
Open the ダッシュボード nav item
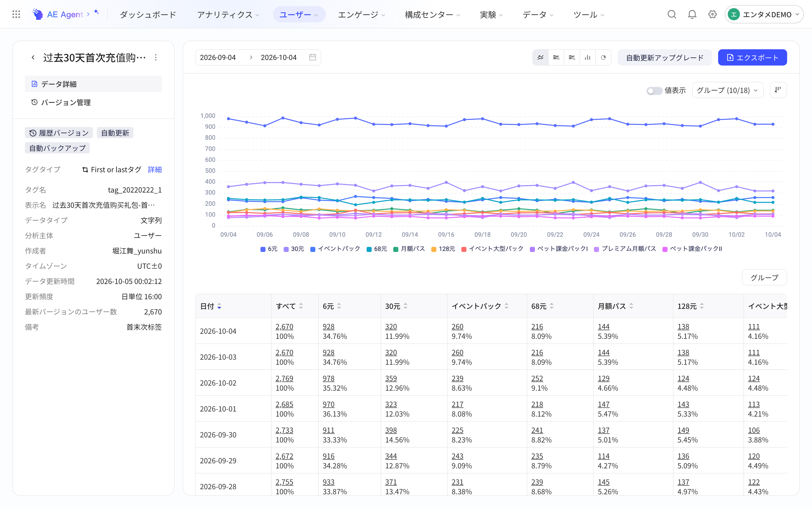pyautogui.click(x=148, y=14)
